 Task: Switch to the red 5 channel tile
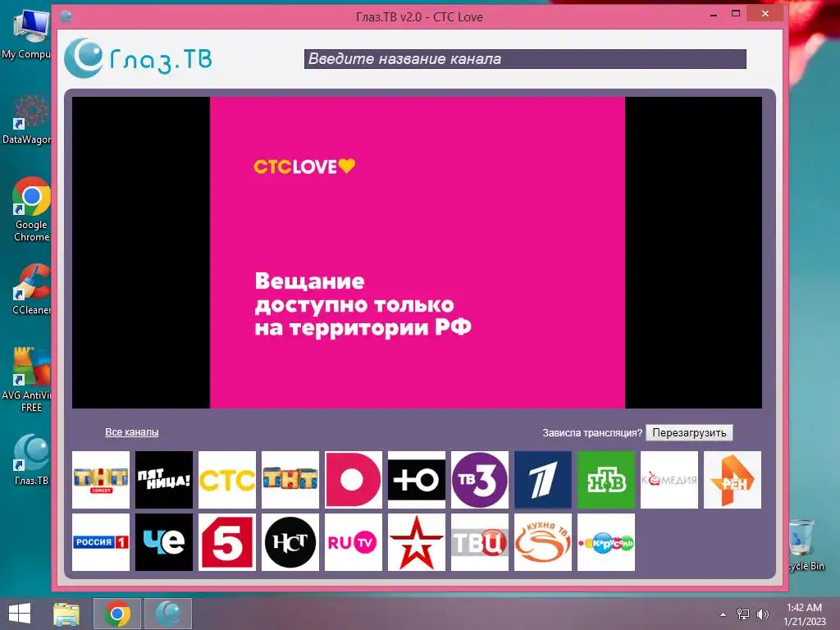pos(227,542)
